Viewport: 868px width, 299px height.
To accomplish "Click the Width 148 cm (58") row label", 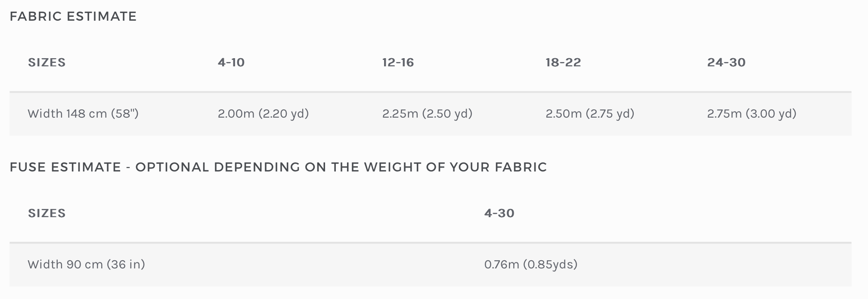I will tap(83, 114).
